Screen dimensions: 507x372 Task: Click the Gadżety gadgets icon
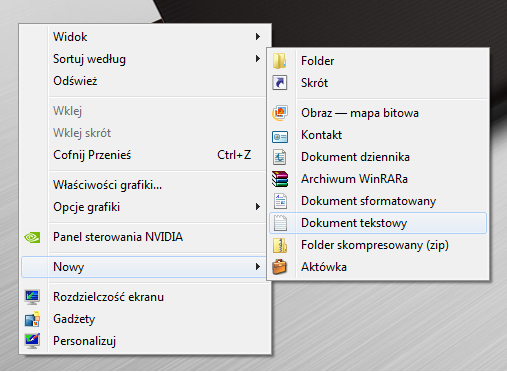[x=32, y=319]
